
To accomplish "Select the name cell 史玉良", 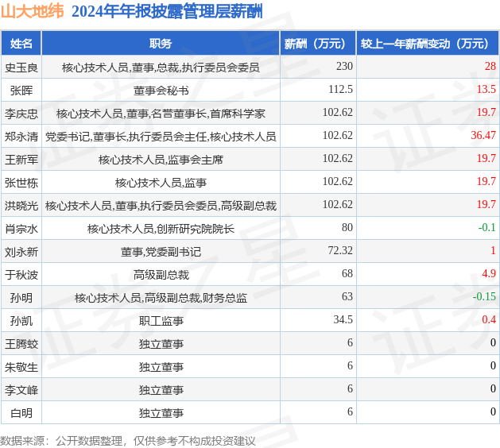I will [21, 68].
